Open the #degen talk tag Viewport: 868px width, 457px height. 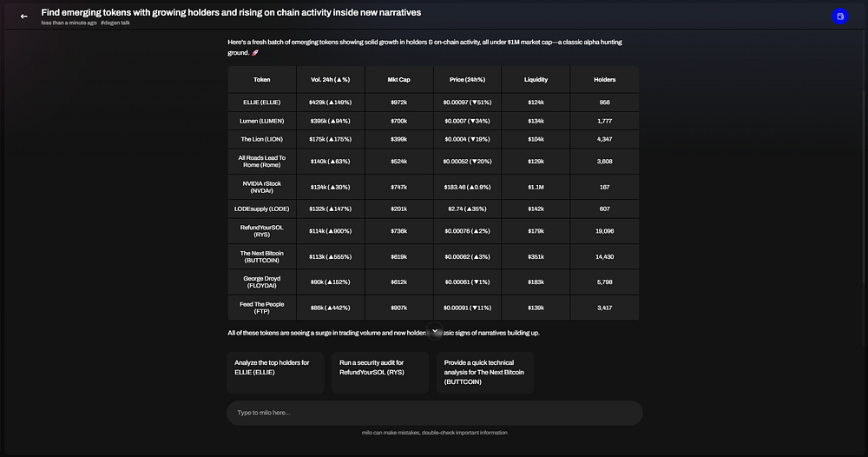(115, 23)
